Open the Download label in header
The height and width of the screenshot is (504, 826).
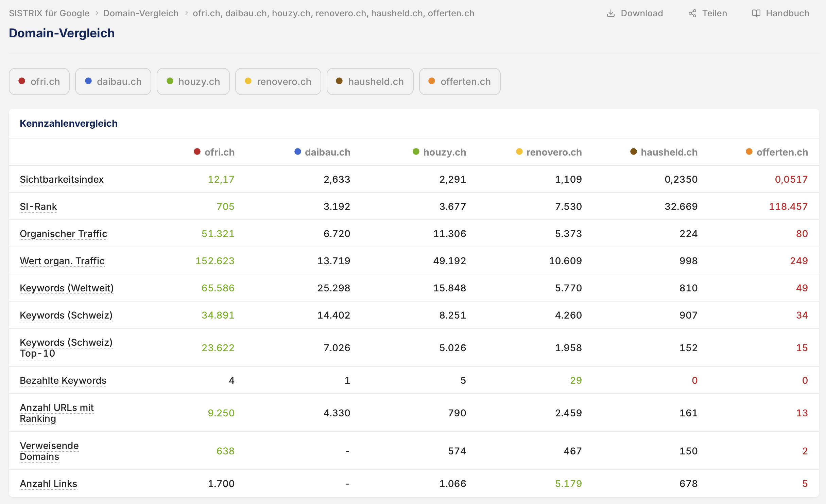[x=642, y=13]
